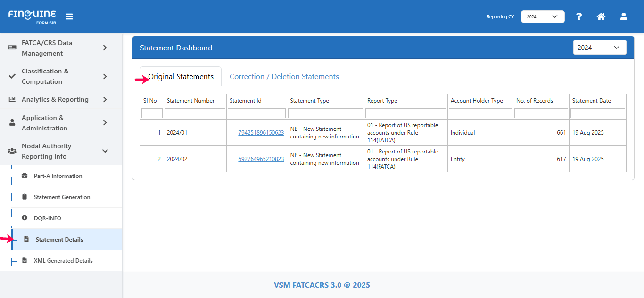Open statement ID 794251896150623 link

point(261,133)
